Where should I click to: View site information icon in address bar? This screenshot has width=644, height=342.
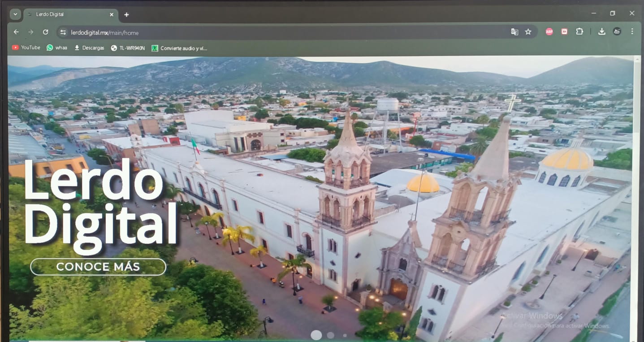click(63, 32)
